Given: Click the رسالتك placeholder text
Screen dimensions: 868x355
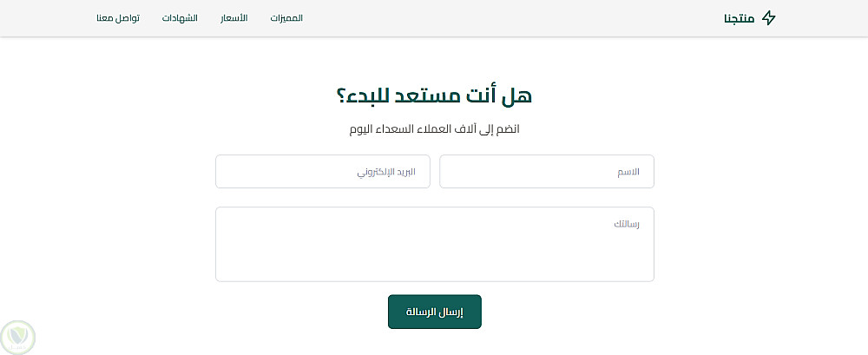Looking at the screenshot, I should coord(626,225).
